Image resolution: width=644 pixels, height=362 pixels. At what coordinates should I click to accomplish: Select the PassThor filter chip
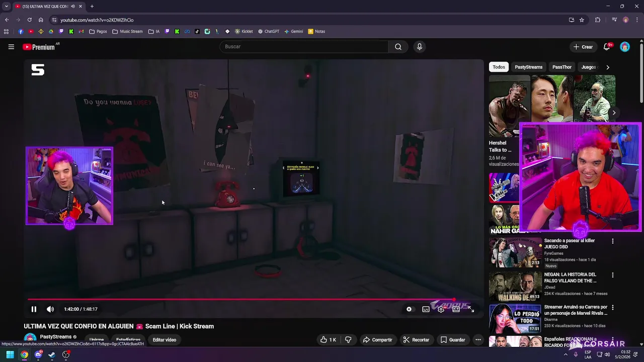pyautogui.click(x=562, y=67)
